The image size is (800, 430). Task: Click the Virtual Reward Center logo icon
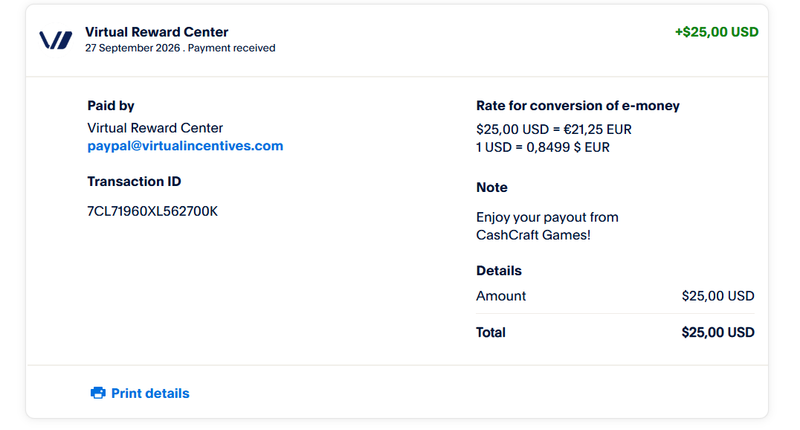(56, 40)
